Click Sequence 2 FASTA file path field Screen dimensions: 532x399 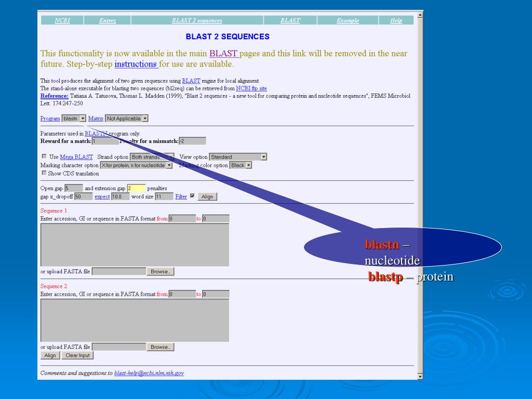[119, 347]
